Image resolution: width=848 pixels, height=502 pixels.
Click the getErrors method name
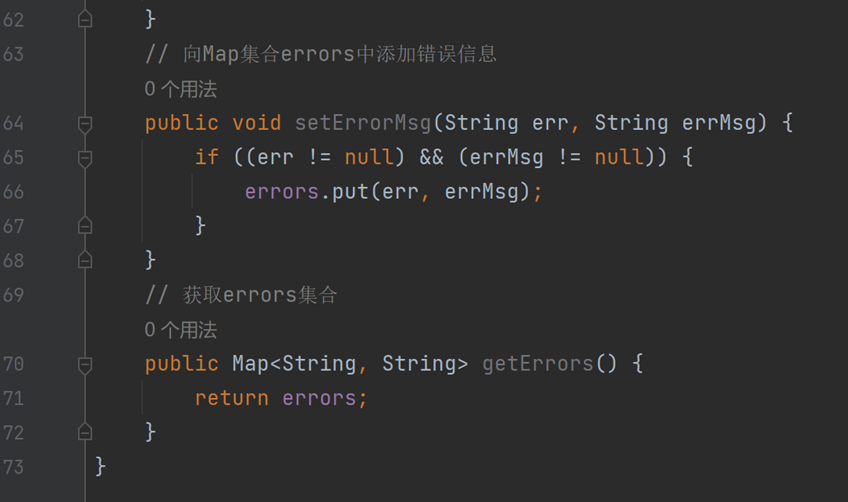(538, 364)
